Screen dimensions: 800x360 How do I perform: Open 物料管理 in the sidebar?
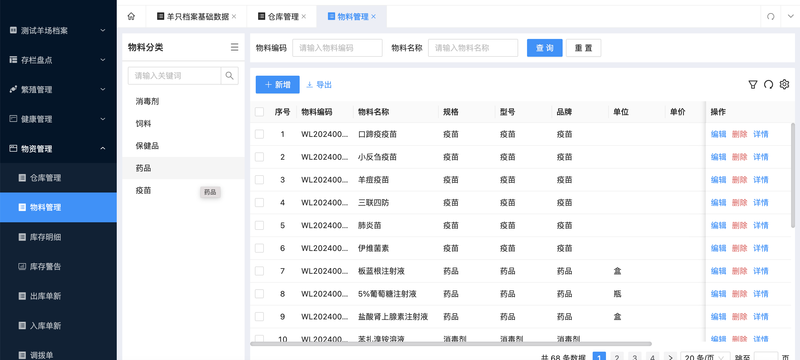point(58,208)
